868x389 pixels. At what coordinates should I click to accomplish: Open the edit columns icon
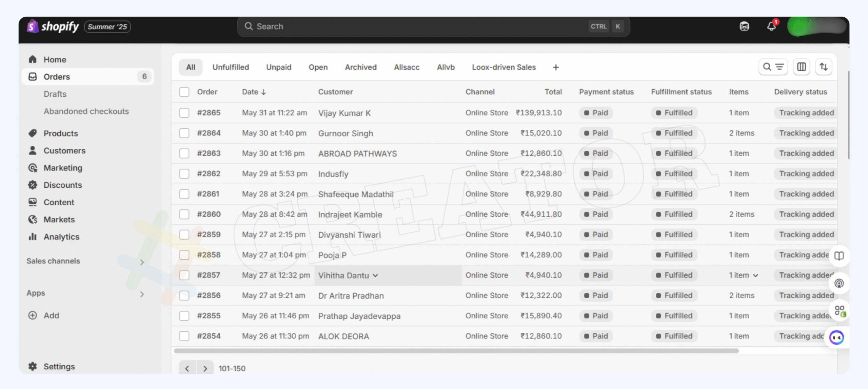(801, 67)
